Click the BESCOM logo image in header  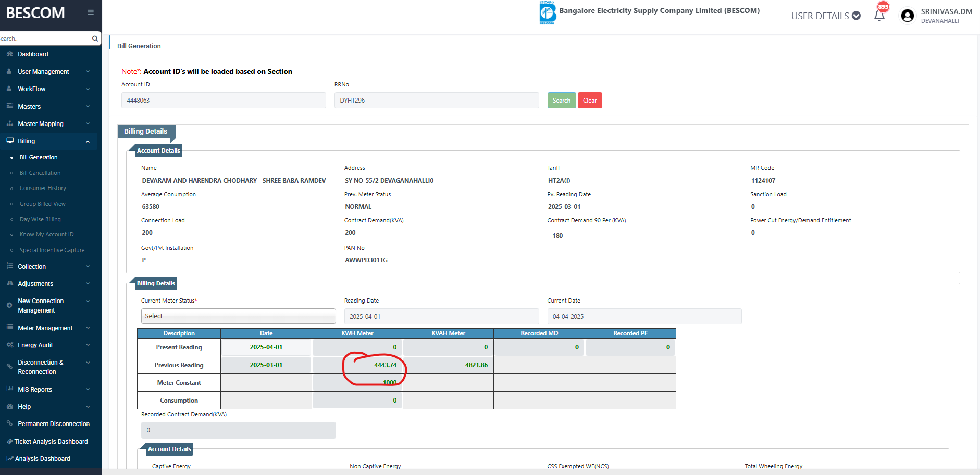547,12
